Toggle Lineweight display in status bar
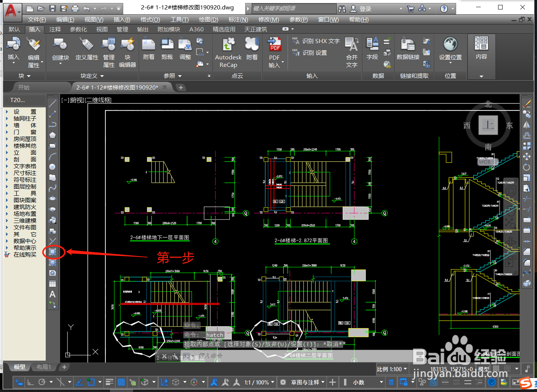The image size is (537, 392). click(110, 382)
